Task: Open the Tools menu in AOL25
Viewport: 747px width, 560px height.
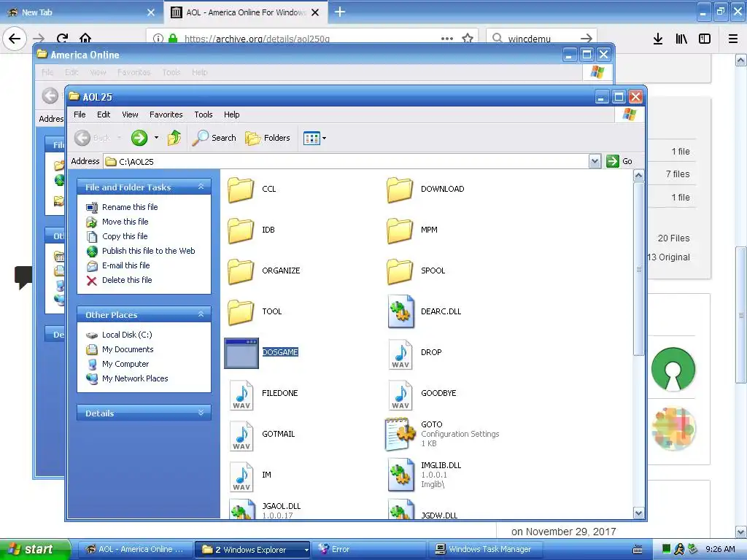Action: click(x=204, y=114)
